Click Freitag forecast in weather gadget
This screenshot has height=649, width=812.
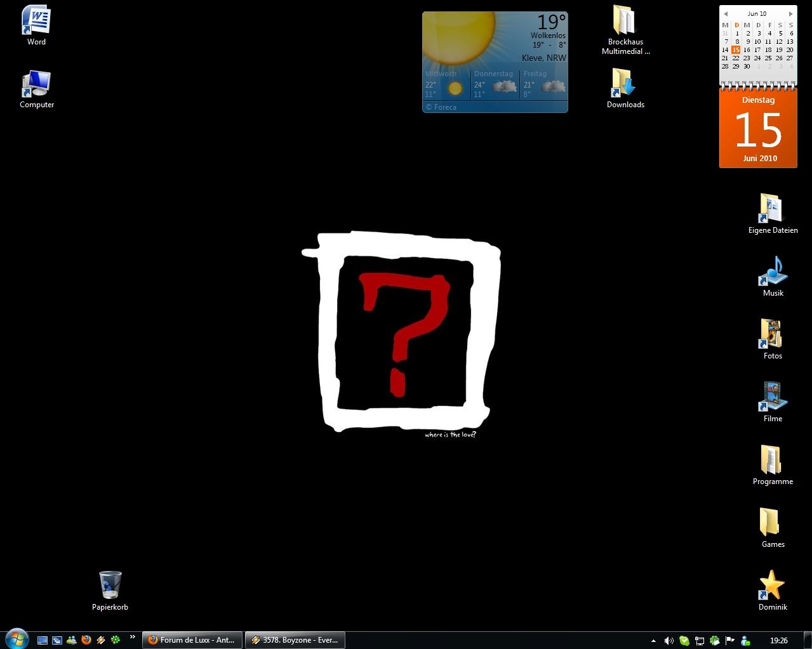point(544,84)
